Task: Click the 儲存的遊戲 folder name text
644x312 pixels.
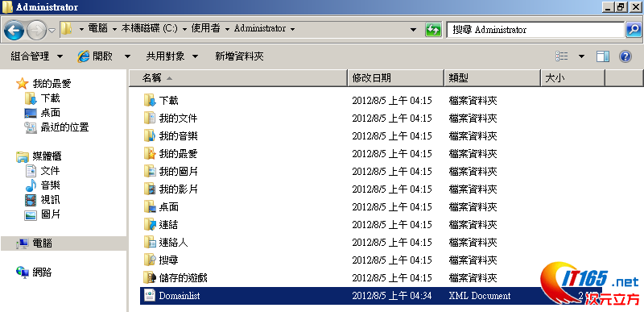Action: pyautogui.click(x=184, y=278)
